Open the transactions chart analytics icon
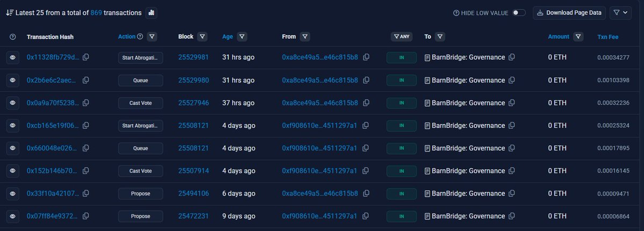This screenshot has width=644, height=231. pos(151,13)
